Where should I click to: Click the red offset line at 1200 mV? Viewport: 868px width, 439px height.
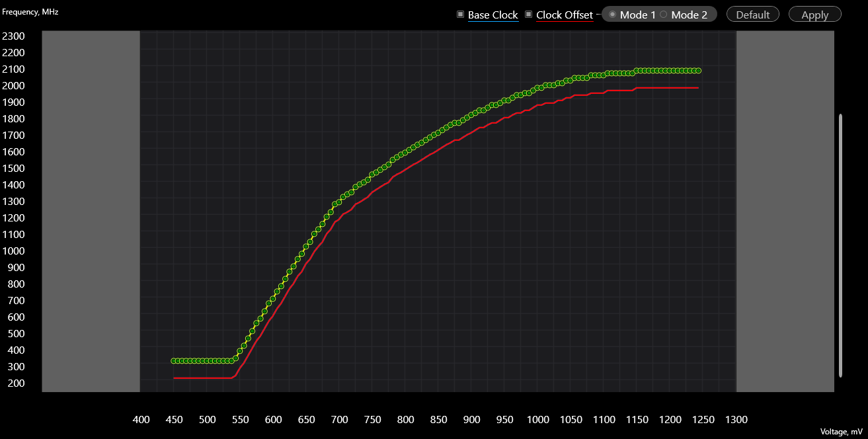[670, 88]
